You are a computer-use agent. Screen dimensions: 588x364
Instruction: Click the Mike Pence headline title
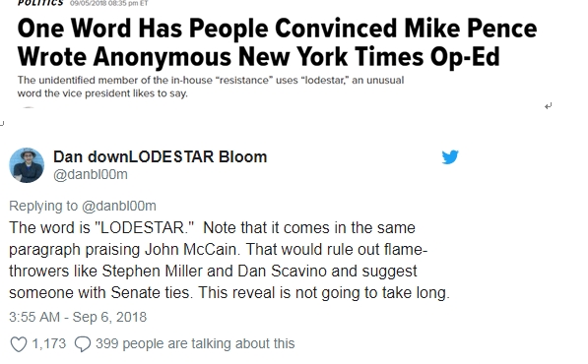(x=277, y=42)
